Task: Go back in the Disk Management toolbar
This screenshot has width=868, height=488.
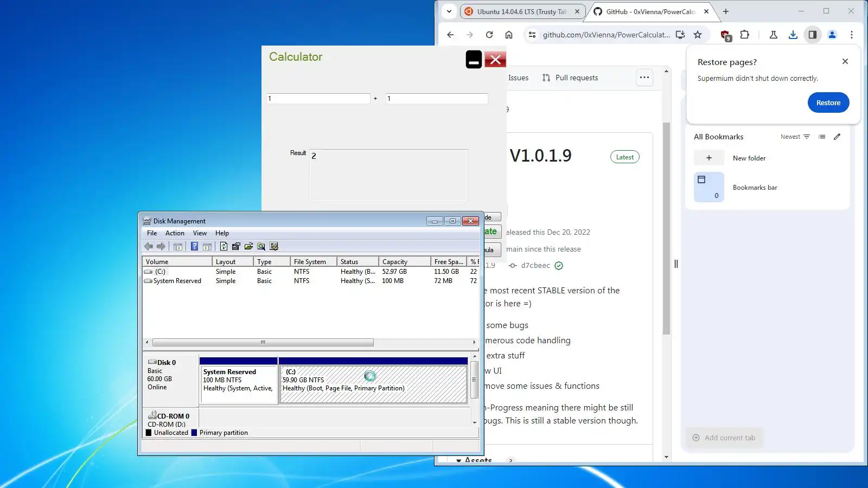Action: 148,247
